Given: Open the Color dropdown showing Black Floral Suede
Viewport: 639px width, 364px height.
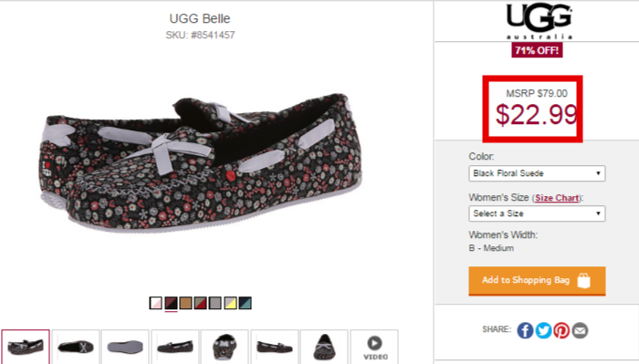Looking at the screenshot, I should (x=537, y=173).
